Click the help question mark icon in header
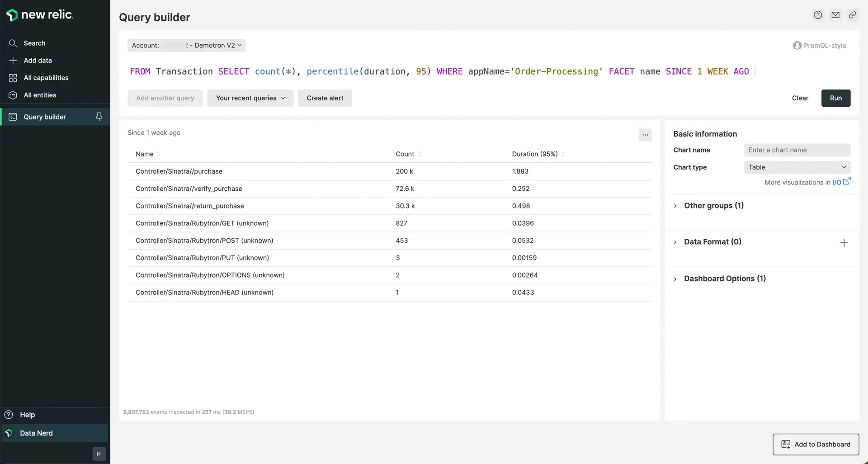This screenshot has width=868, height=464. [x=818, y=15]
